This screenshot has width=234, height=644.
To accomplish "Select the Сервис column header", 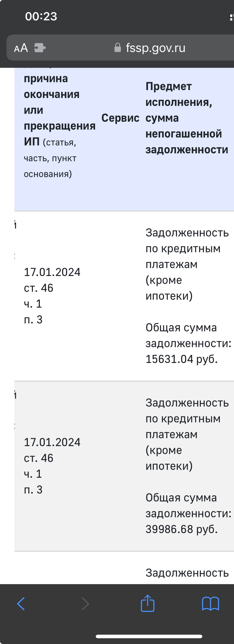I will click(x=120, y=118).
